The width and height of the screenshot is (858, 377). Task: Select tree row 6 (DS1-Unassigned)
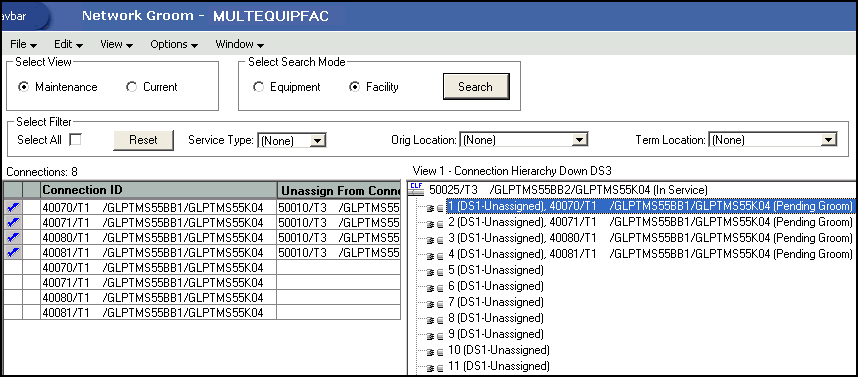click(495, 286)
